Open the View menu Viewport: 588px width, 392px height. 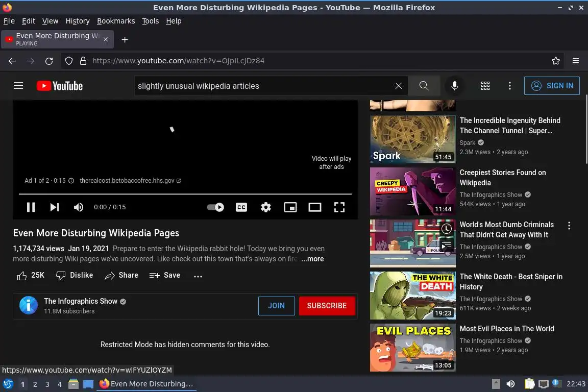click(50, 21)
